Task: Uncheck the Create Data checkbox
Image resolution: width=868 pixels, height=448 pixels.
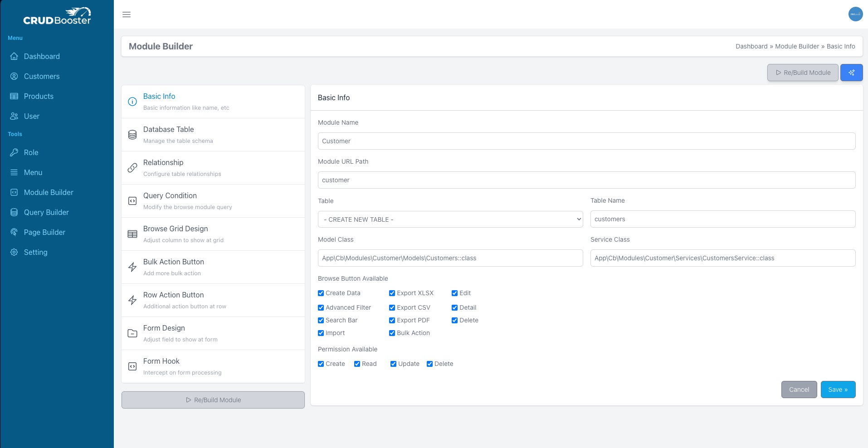Action: pyautogui.click(x=321, y=293)
